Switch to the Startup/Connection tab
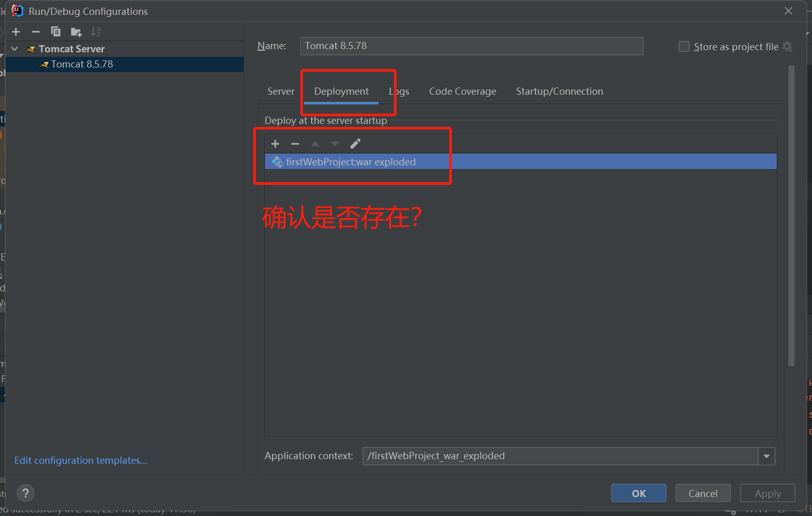 click(559, 91)
